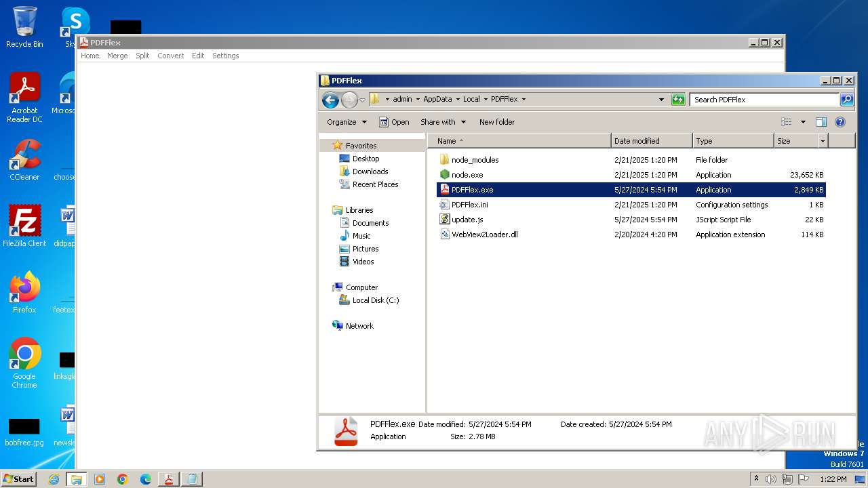Select Acrobat Reader DC desktop icon
Screen dimensions: 868x488
pyautogui.click(x=24, y=98)
